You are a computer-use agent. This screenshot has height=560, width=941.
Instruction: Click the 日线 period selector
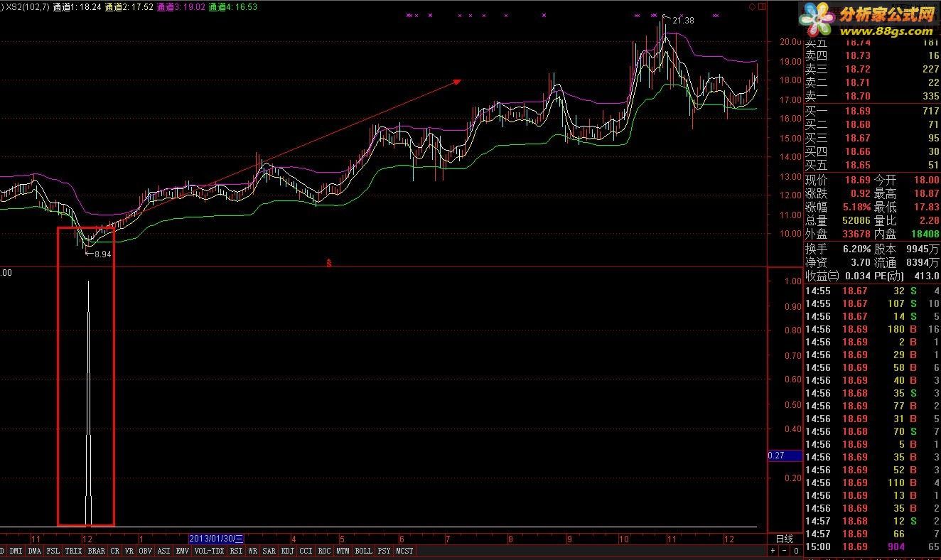(x=785, y=539)
